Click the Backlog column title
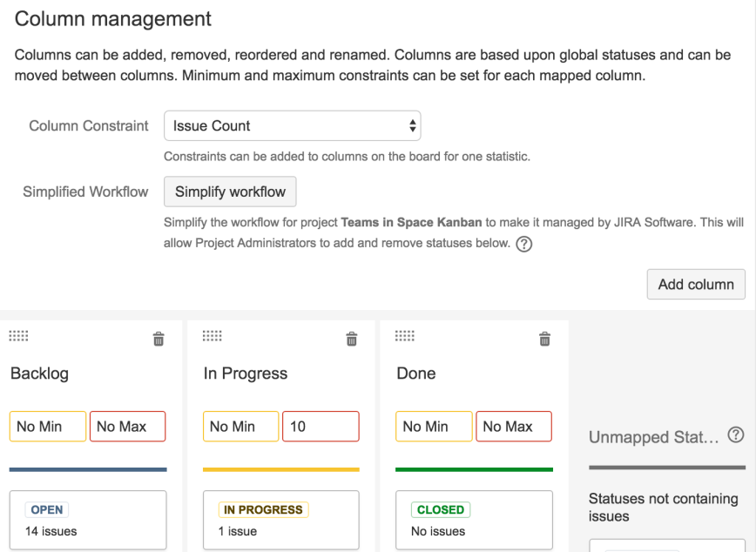 39,374
